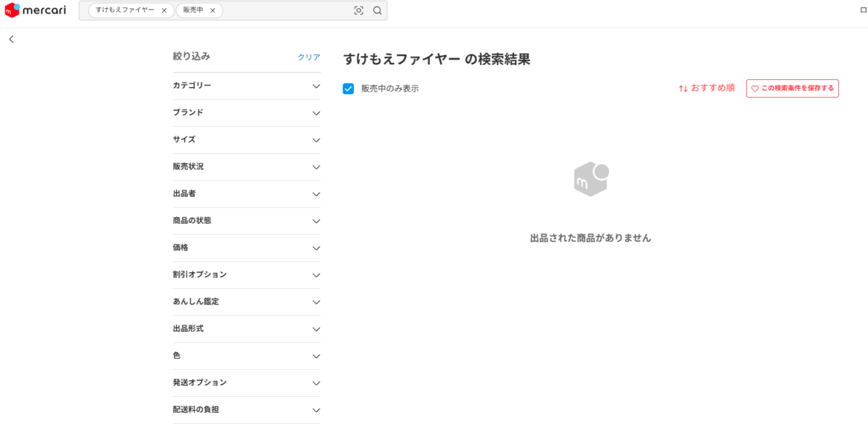868x426 pixels.
Task: Expand the 価格 filter section
Action: tap(247, 248)
